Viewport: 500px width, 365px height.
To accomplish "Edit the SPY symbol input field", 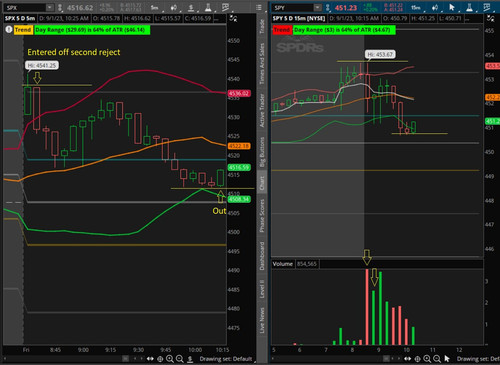I will click(293, 7).
